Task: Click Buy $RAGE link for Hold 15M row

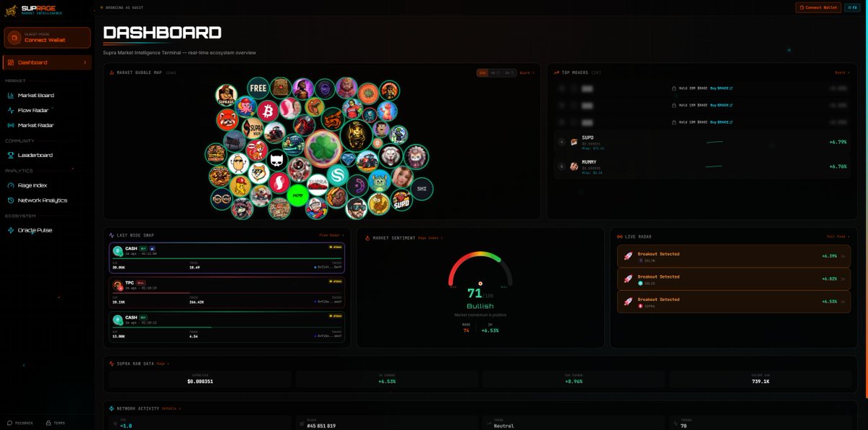Action: tap(721, 105)
